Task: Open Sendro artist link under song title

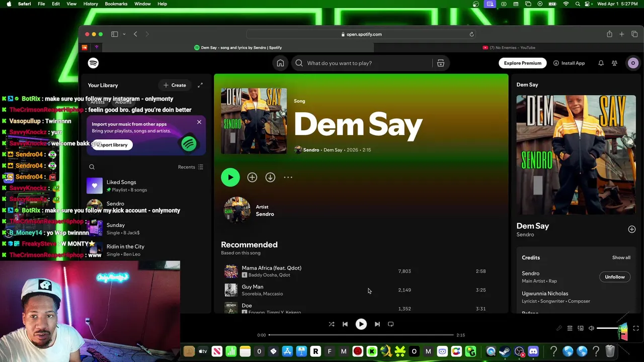Action: coord(311,150)
